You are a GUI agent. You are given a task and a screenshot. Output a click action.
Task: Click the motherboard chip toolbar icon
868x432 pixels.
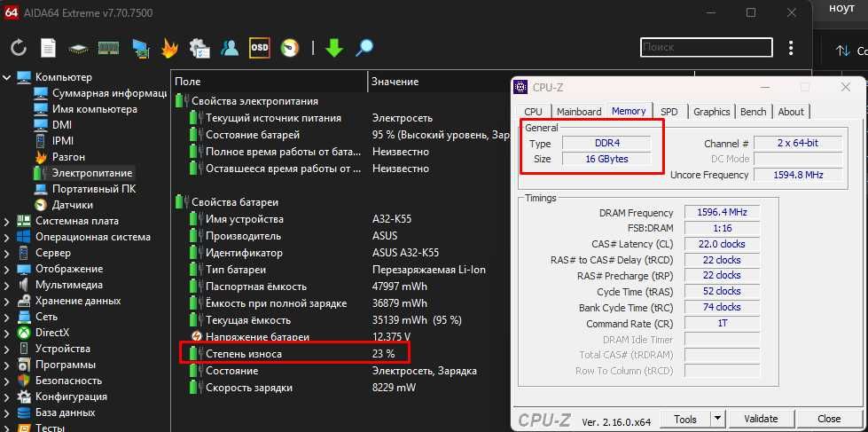(79, 48)
